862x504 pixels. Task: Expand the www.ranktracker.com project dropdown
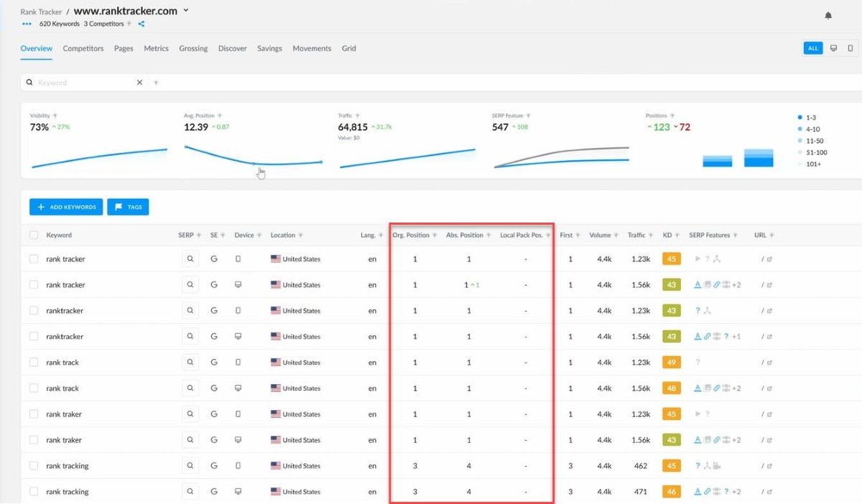point(186,10)
